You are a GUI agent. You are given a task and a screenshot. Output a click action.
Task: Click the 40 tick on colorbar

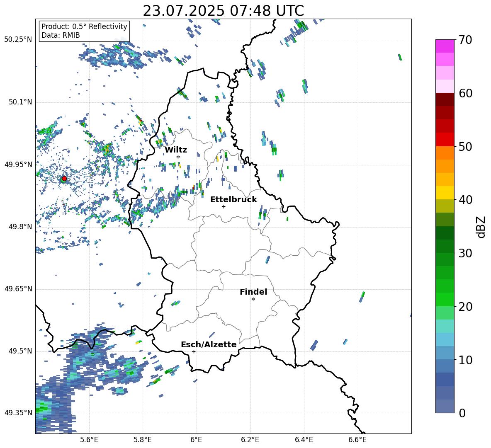click(465, 200)
